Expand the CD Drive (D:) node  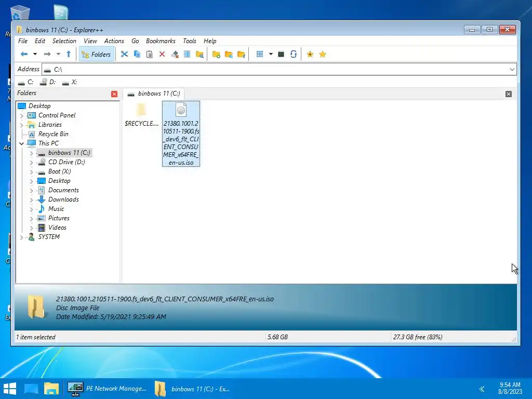(32, 163)
